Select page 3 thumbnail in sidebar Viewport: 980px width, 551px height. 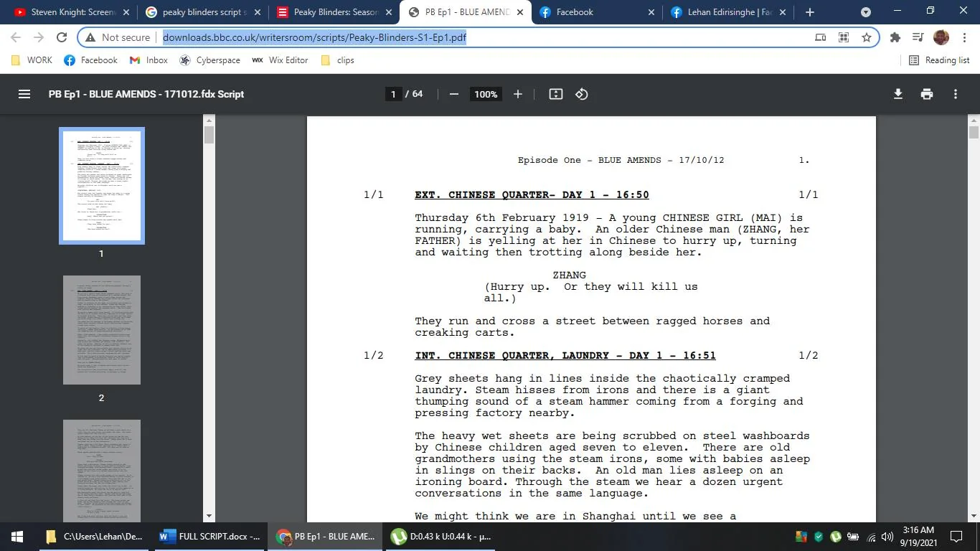pos(102,471)
